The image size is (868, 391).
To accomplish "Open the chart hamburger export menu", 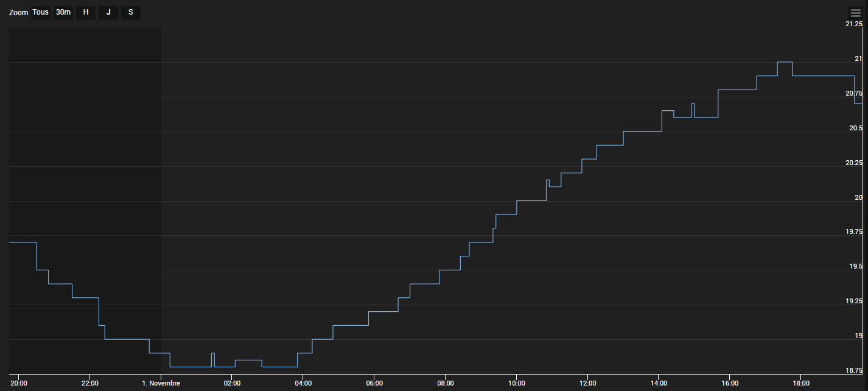I will click(855, 13).
